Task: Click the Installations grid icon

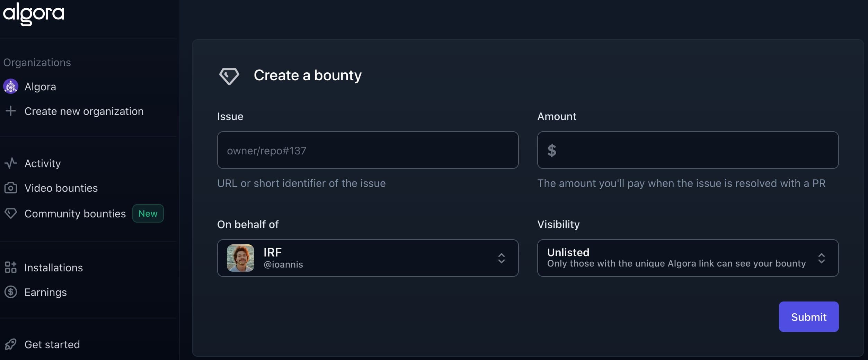Action: point(11,268)
